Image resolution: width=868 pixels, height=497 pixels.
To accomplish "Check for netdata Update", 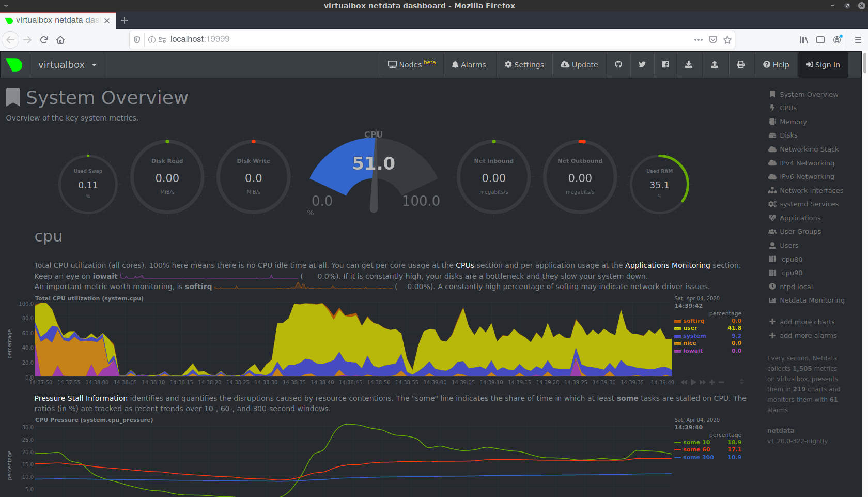I will click(579, 65).
